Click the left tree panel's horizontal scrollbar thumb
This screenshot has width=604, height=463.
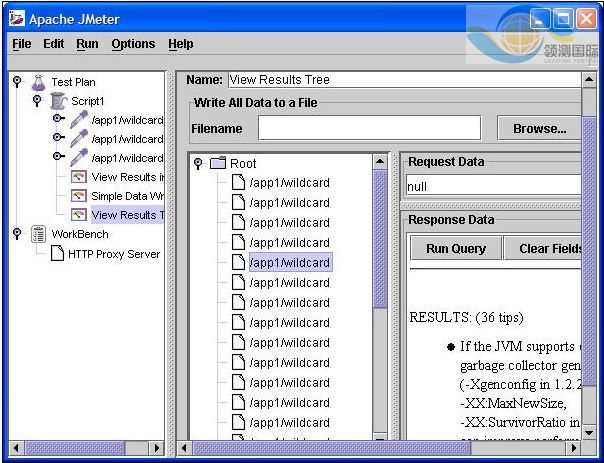(x=75, y=448)
